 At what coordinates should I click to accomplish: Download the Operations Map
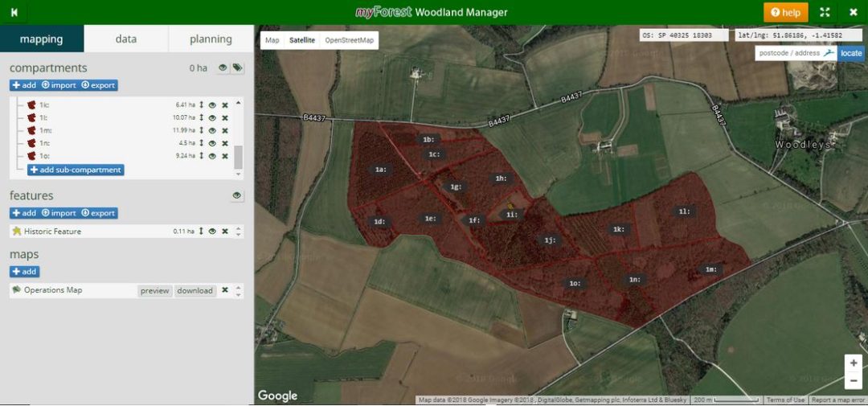194,290
